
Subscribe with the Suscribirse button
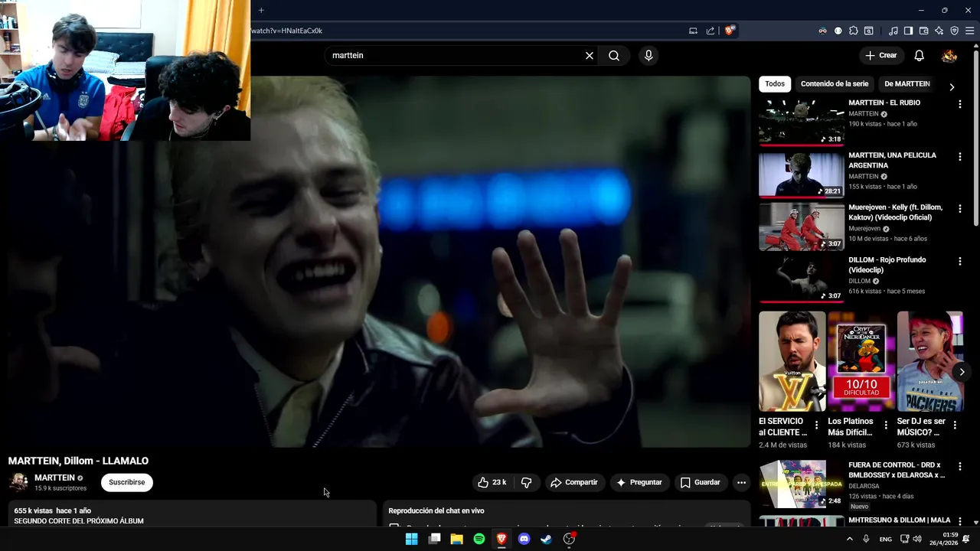point(127,483)
